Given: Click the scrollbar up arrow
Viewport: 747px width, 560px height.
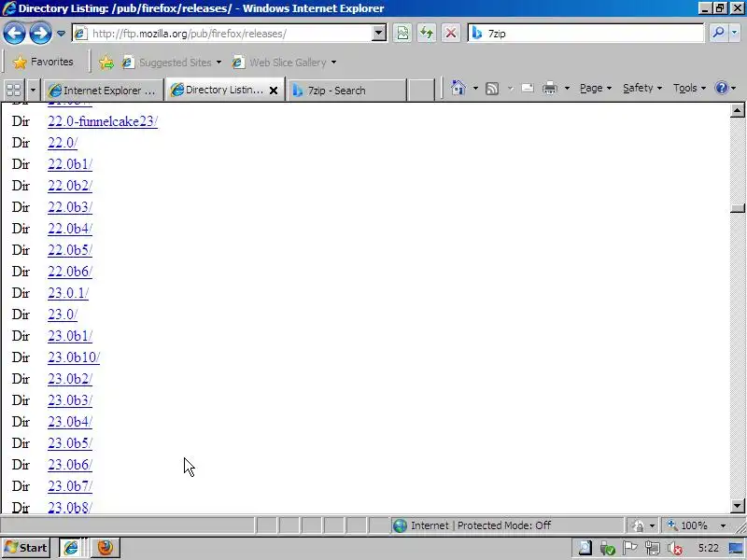Looking at the screenshot, I should pos(737,110).
